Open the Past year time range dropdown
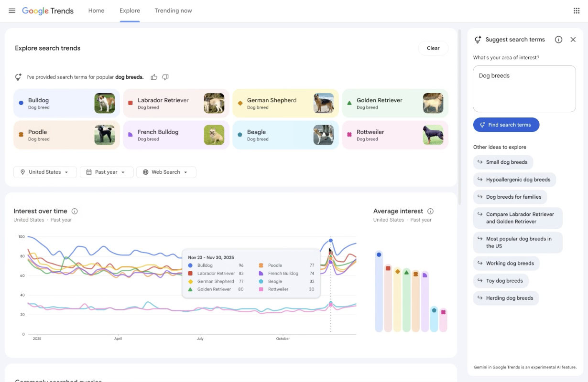This screenshot has width=588, height=382. pyautogui.click(x=106, y=172)
